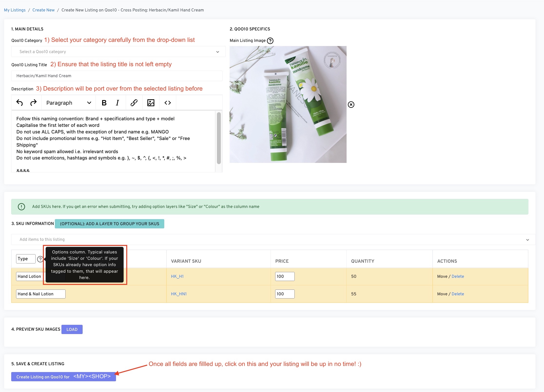Click the Qoo10 Listing Title input field
The height and width of the screenshot is (392, 544).
(x=117, y=76)
